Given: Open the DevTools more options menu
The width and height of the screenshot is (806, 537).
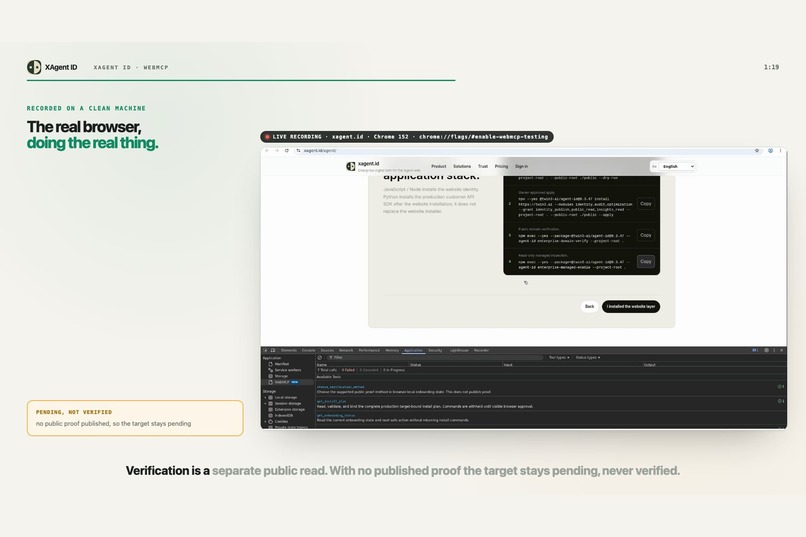Looking at the screenshot, I should (774, 350).
